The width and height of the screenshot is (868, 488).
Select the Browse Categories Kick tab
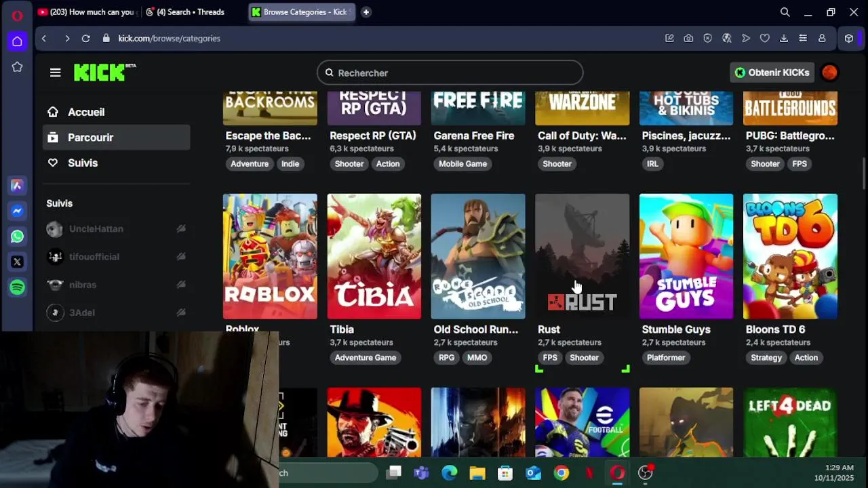pyautogui.click(x=302, y=12)
